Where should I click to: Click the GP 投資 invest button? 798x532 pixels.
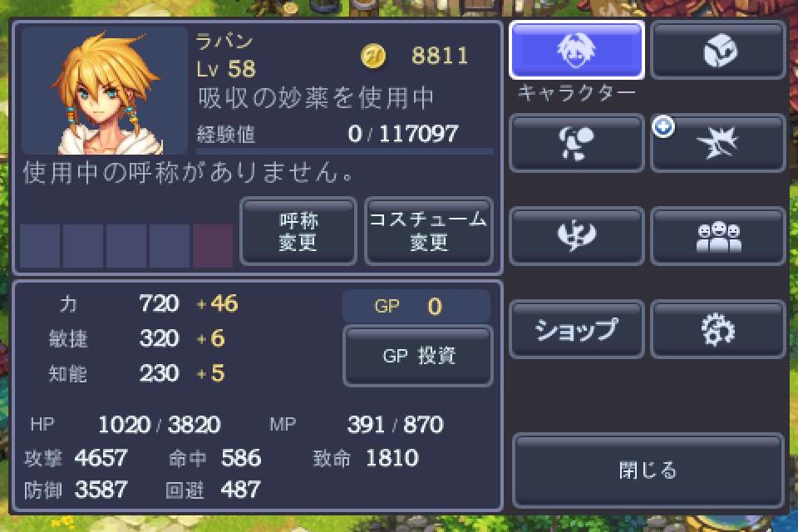[418, 355]
